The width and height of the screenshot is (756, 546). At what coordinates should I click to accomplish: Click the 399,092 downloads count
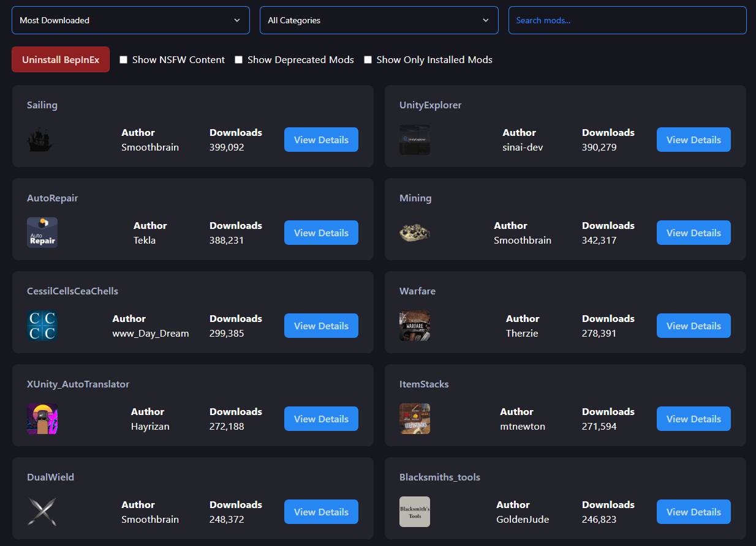tap(227, 148)
